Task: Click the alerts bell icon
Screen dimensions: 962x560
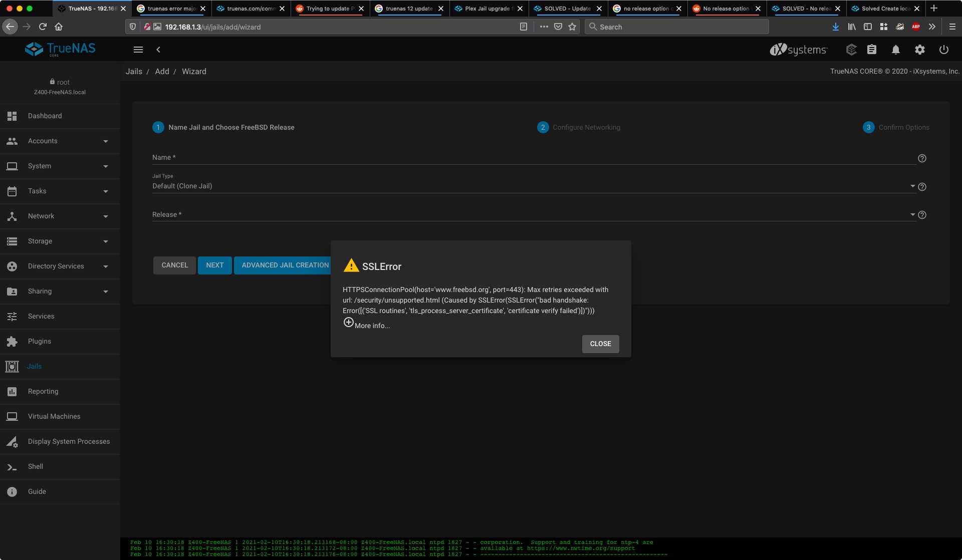Action: pyautogui.click(x=895, y=50)
